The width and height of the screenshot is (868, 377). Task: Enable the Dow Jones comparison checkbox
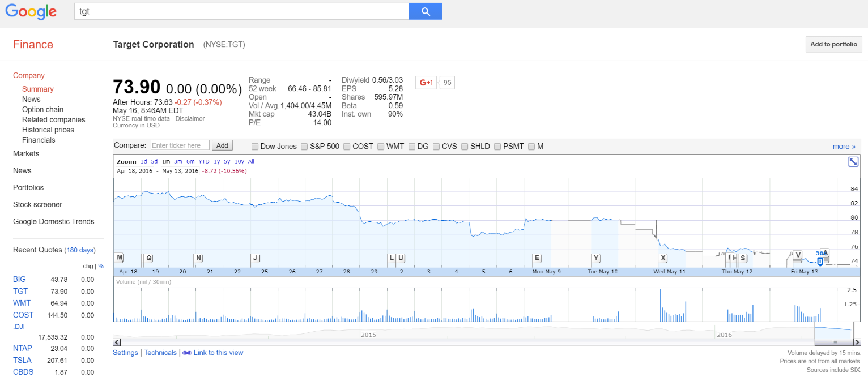(255, 147)
